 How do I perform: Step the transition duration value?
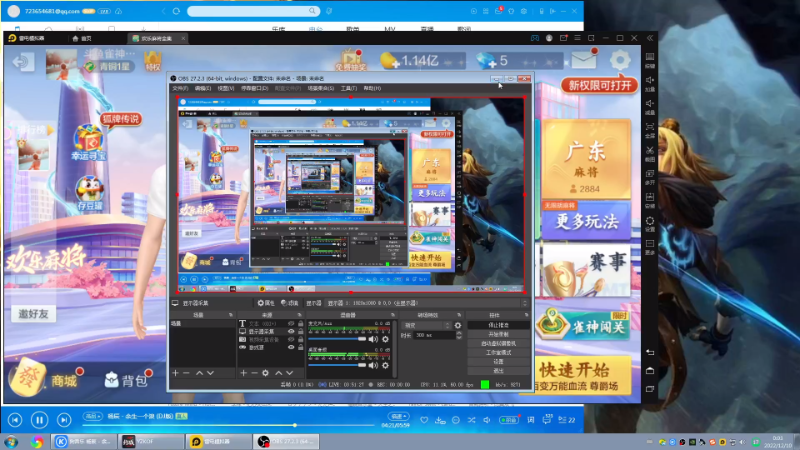point(459,335)
